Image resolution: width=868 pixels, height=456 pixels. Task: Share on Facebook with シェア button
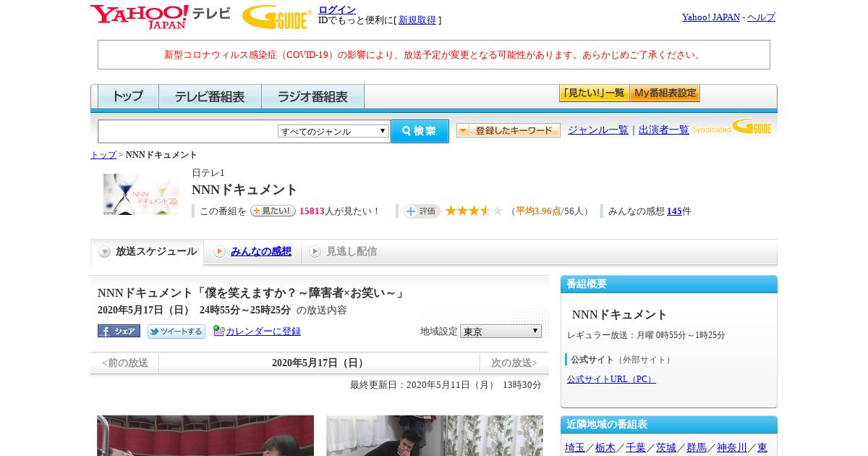pyautogui.click(x=119, y=331)
